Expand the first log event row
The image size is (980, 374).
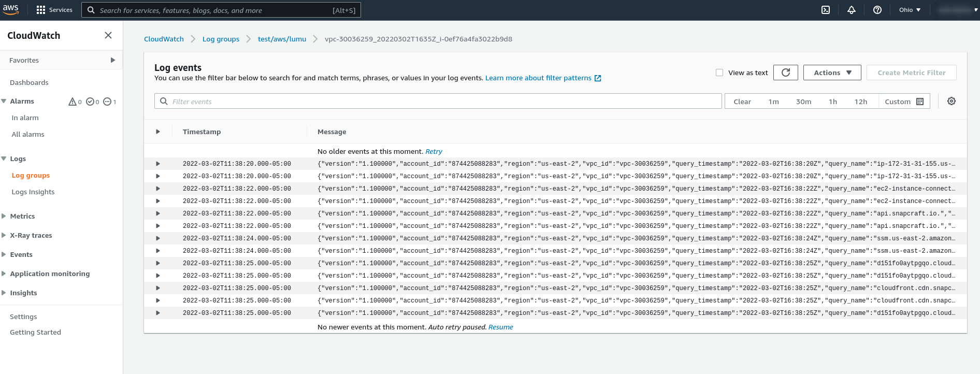point(158,164)
